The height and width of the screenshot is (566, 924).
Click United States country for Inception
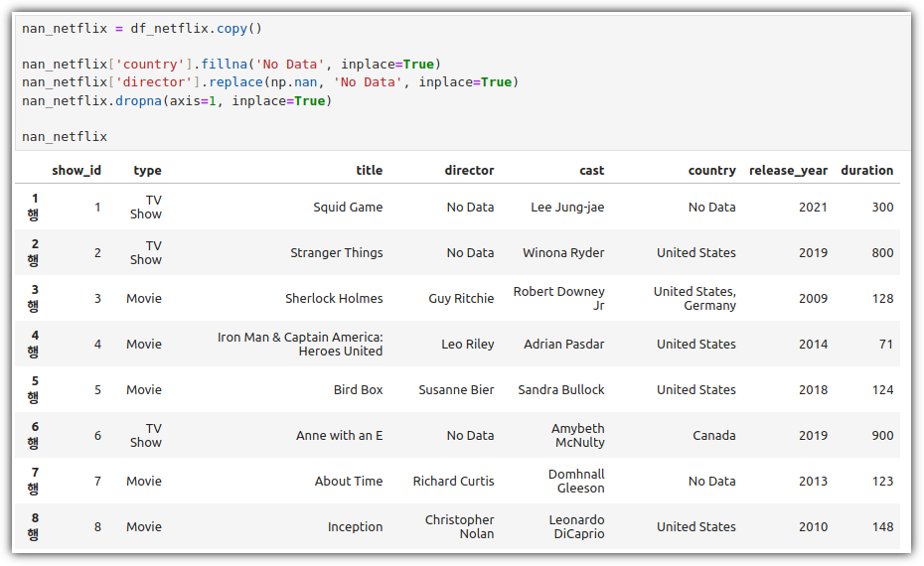pyautogui.click(x=696, y=527)
